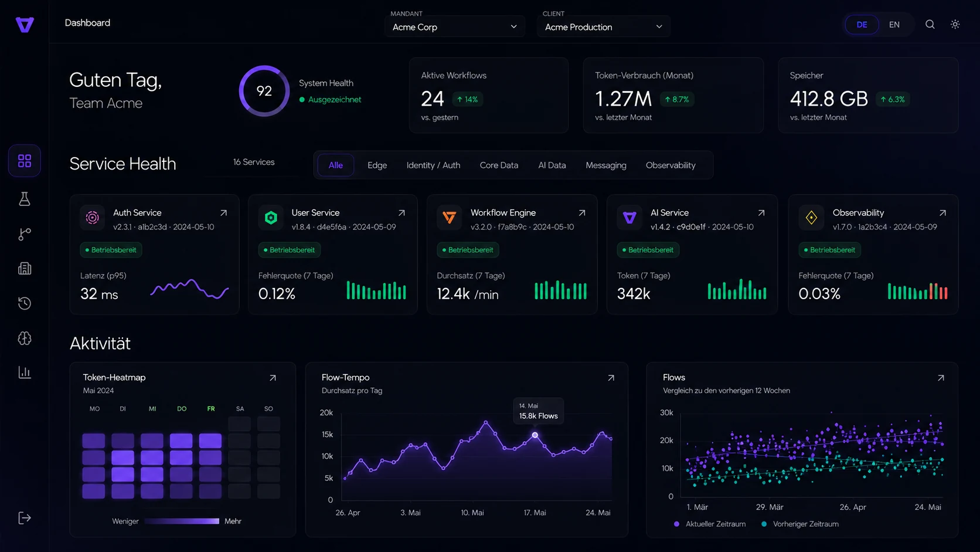The height and width of the screenshot is (552, 980).
Task: Expand the Flow-Tempo panel arrow
Action: 611,378
